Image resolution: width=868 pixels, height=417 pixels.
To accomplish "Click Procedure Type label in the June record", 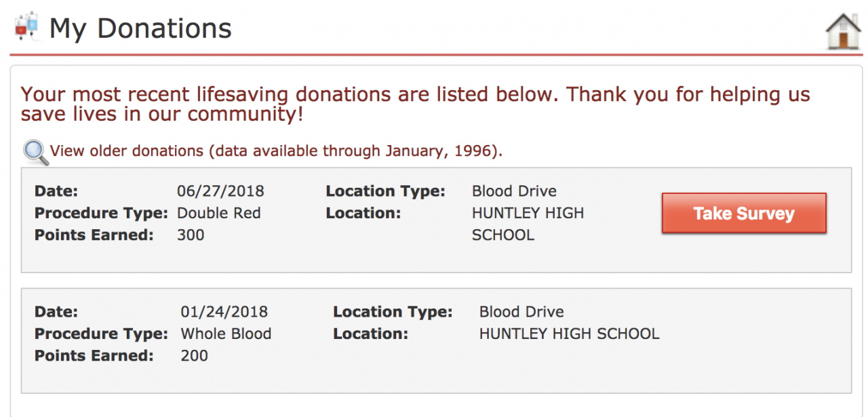I will [101, 213].
